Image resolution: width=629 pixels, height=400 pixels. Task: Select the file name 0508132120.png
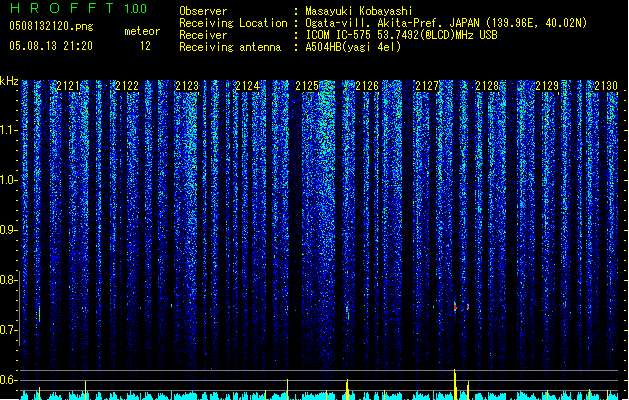click(51, 26)
